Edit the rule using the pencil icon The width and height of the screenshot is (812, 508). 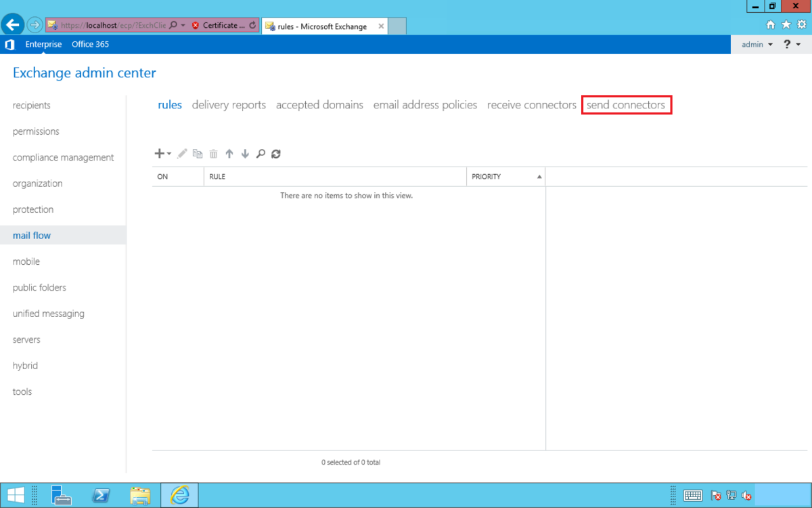[181, 153]
